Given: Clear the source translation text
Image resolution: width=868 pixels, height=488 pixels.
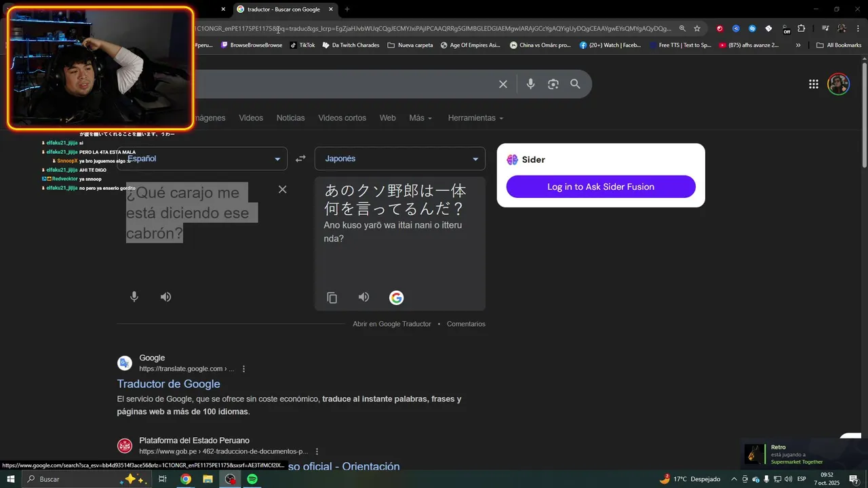Looking at the screenshot, I should [283, 189].
